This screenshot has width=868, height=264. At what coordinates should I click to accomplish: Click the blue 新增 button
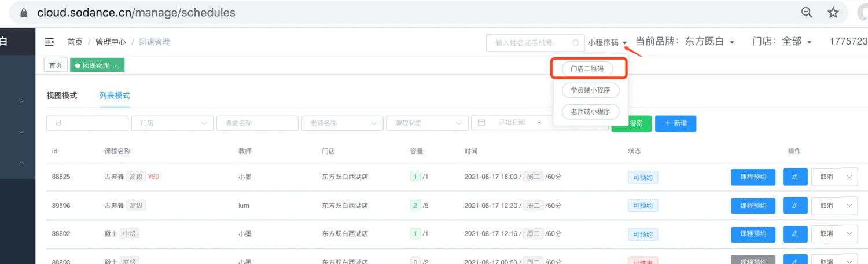[x=675, y=123]
